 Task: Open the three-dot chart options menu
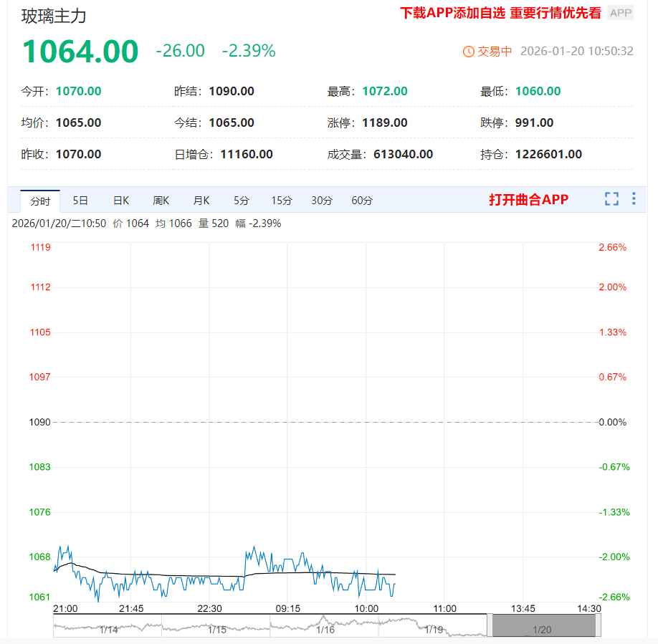pyautogui.click(x=634, y=199)
